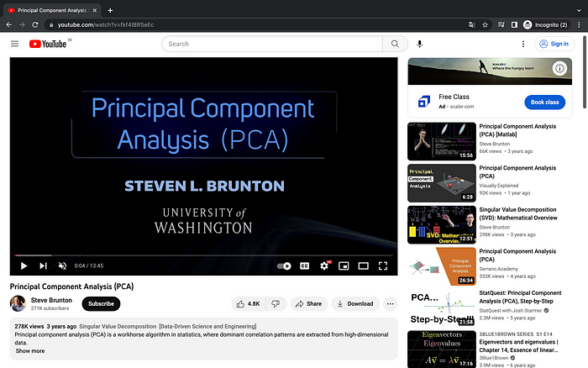Click the translate page icon
This screenshot has width=588, height=368.
coord(472,24)
